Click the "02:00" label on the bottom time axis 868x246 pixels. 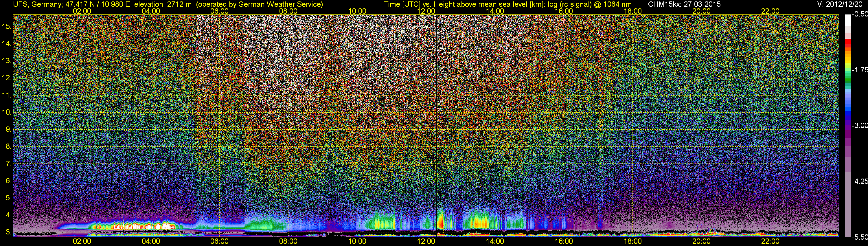(x=82, y=241)
